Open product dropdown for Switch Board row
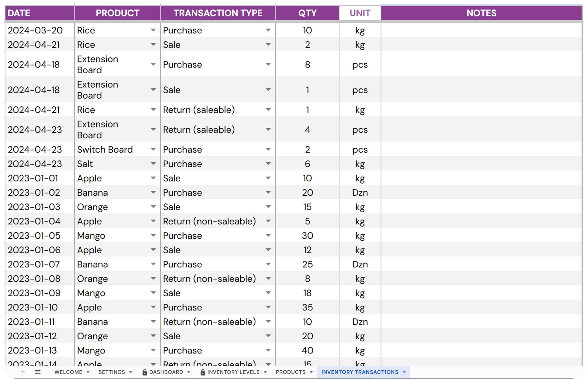The image size is (588, 379). tap(153, 149)
